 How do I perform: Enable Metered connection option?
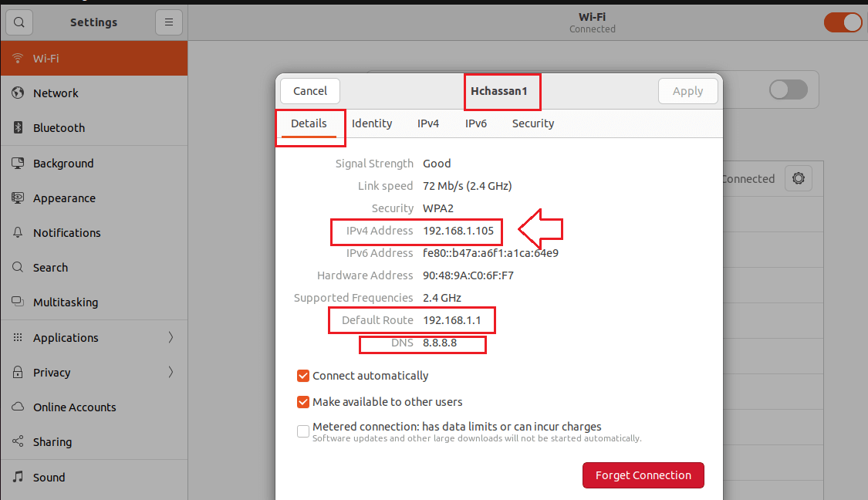tap(303, 431)
